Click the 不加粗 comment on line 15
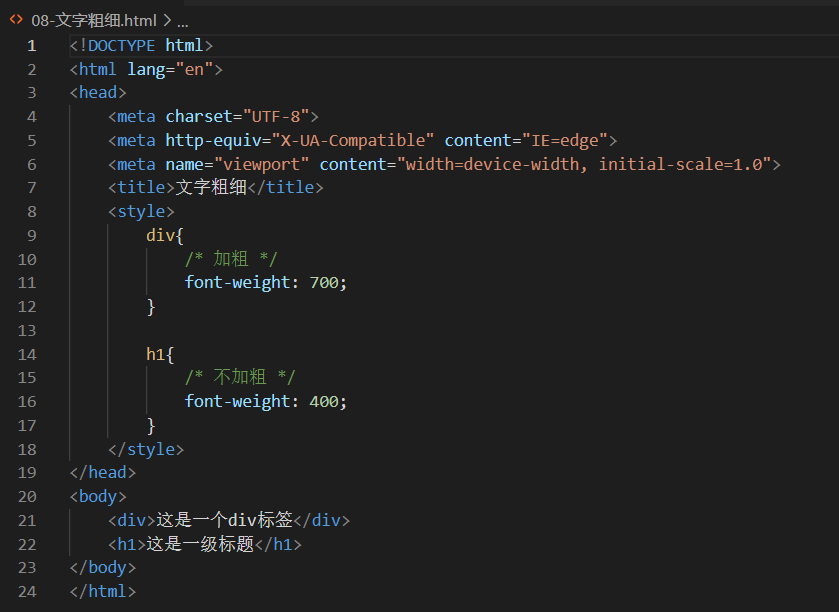 pyautogui.click(x=240, y=377)
